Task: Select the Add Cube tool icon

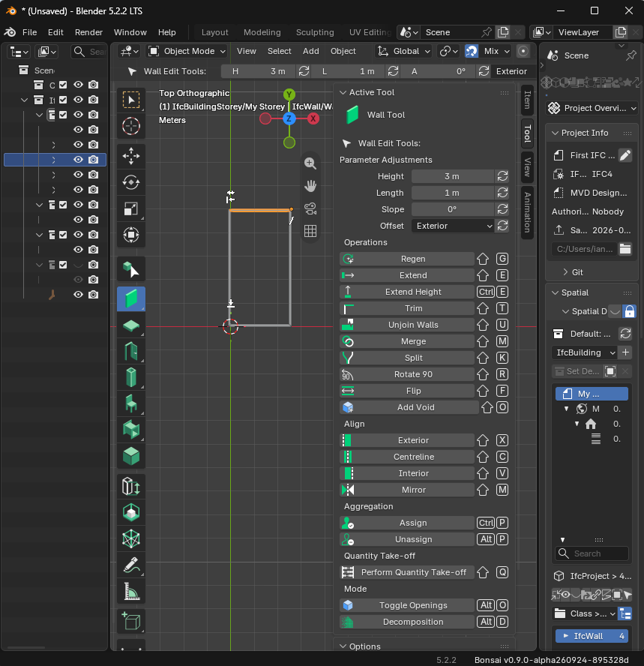Action: point(131,621)
